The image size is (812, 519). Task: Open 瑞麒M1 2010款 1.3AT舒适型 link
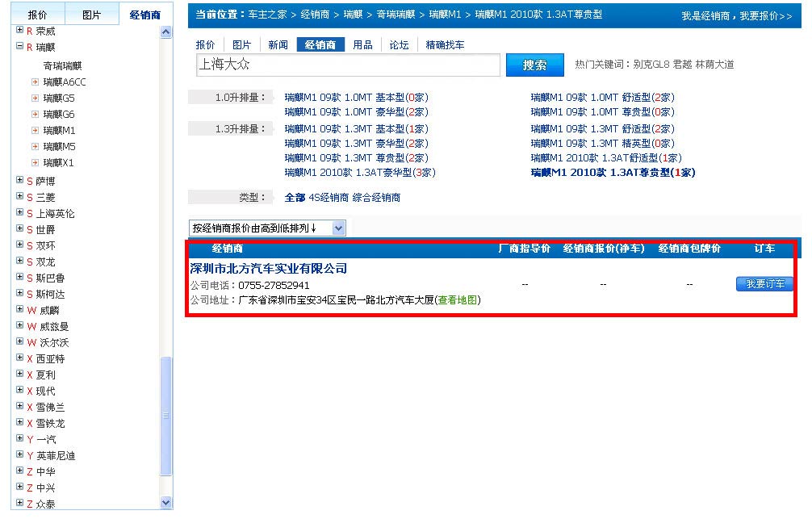606,158
